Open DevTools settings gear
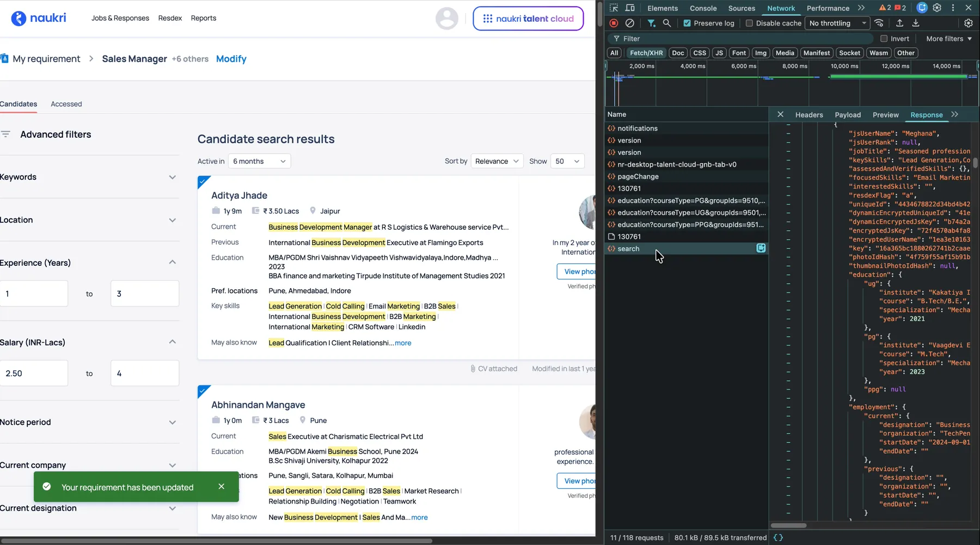The height and width of the screenshot is (545, 980). point(937,8)
